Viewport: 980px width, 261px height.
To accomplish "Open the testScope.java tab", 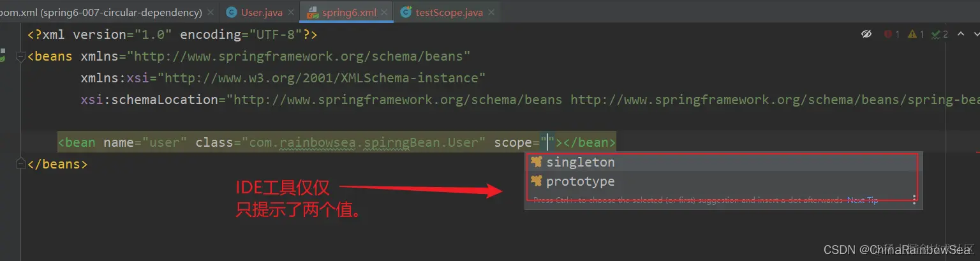I will point(449,12).
